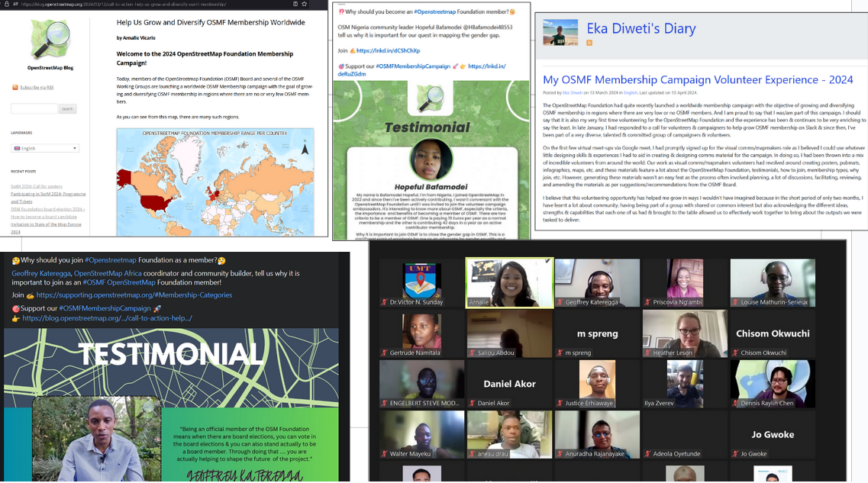This screenshot has width=868, height=483.
Task: Click the muted mic icon beside Chisom Okwuchi's name label
Action: (736, 353)
